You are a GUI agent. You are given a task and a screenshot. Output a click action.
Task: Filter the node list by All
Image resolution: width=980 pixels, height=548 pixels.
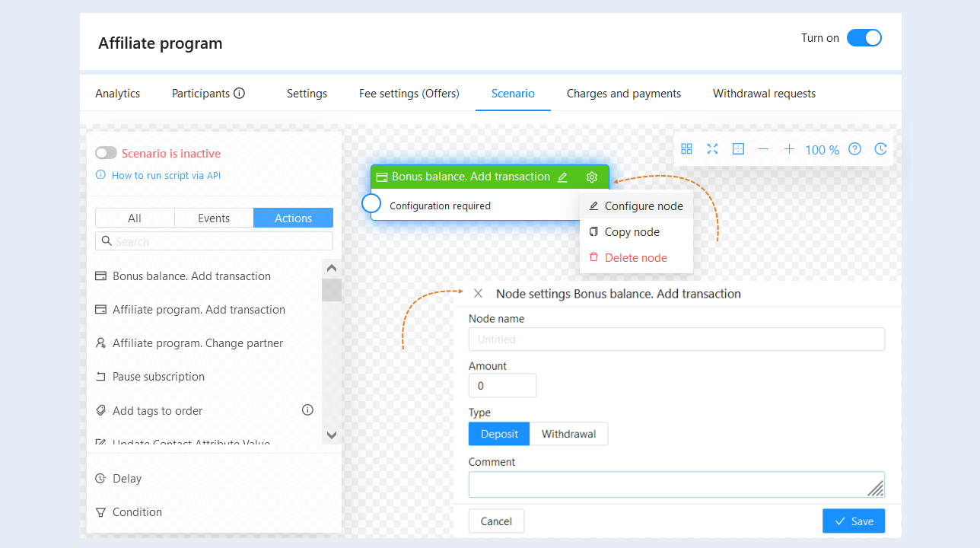coord(135,218)
